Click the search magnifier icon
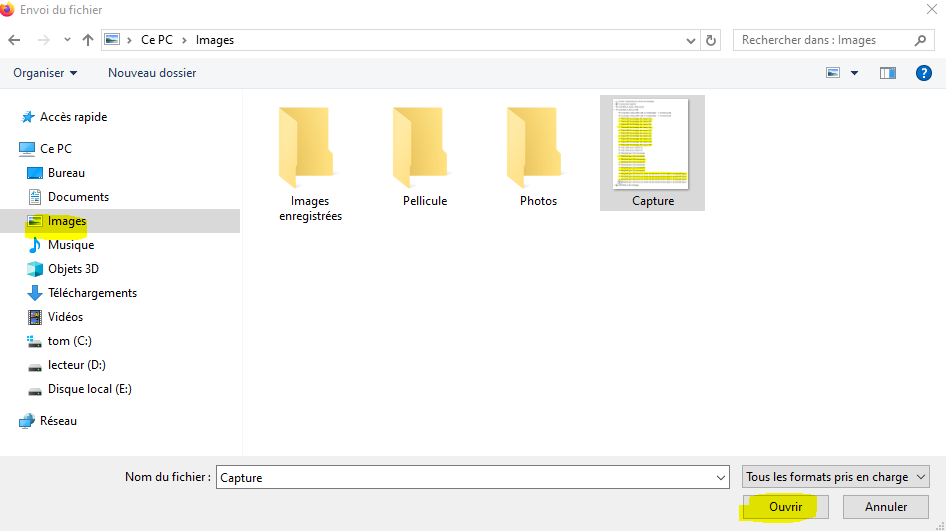This screenshot has width=946, height=531. tap(920, 40)
